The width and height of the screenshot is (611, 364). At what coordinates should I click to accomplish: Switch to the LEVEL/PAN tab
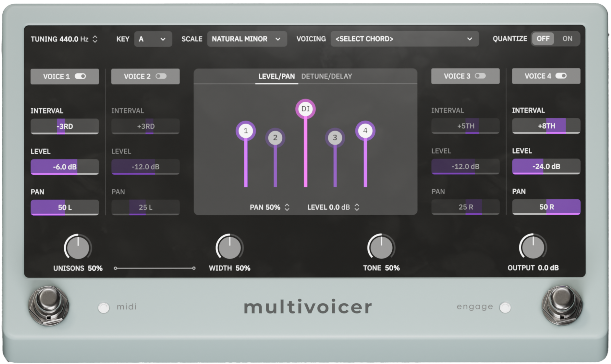point(276,76)
